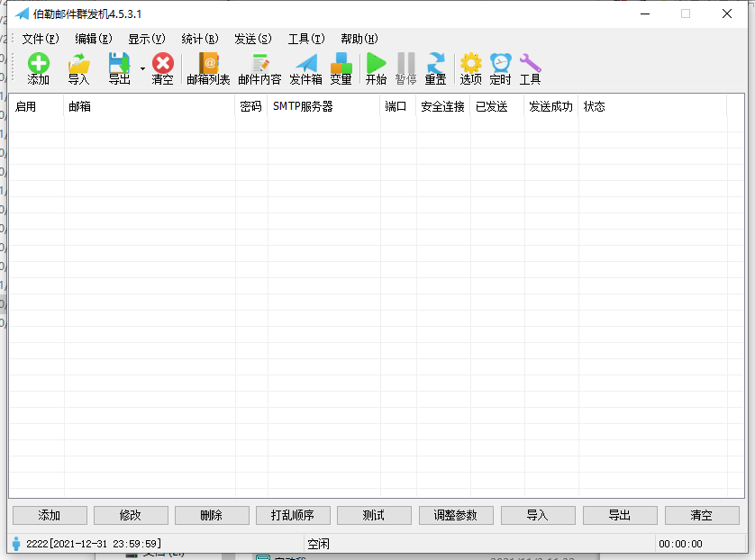Viewport: 755px width, 560px height.
Task: Click the Reset (重置) arrows icon
Action: pyautogui.click(x=436, y=68)
